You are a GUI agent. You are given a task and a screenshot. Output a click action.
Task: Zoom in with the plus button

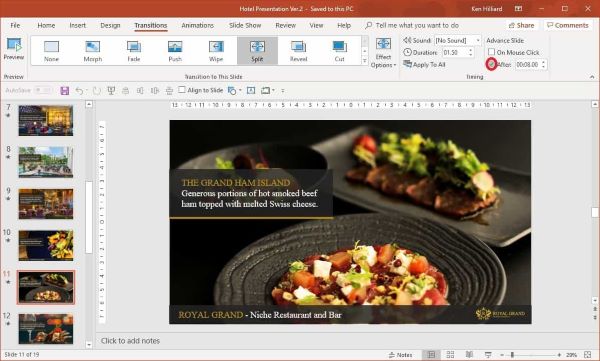pos(559,355)
